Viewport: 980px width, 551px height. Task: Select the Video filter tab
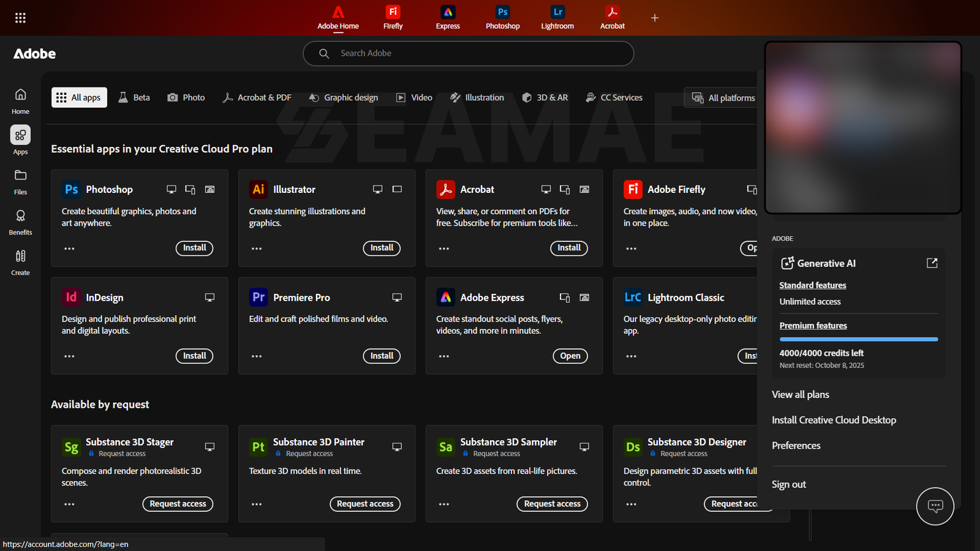pyautogui.click(x=414, y=97)
